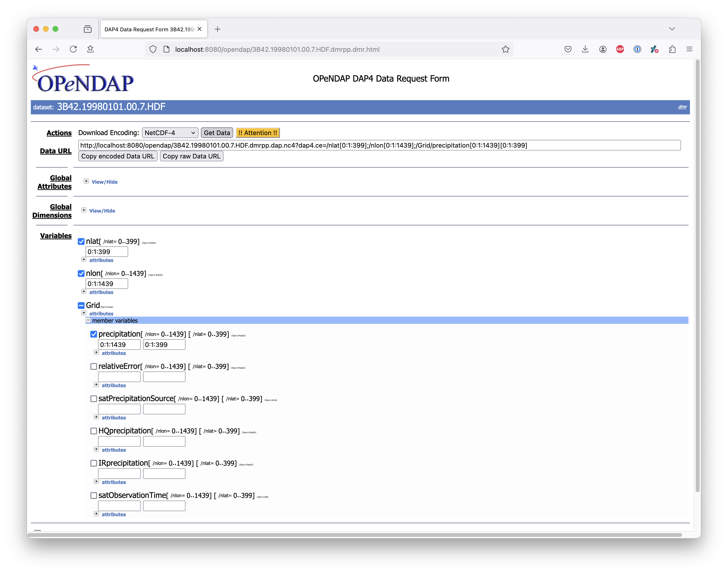Click the browser forward arrow

(x=56, y=49)
